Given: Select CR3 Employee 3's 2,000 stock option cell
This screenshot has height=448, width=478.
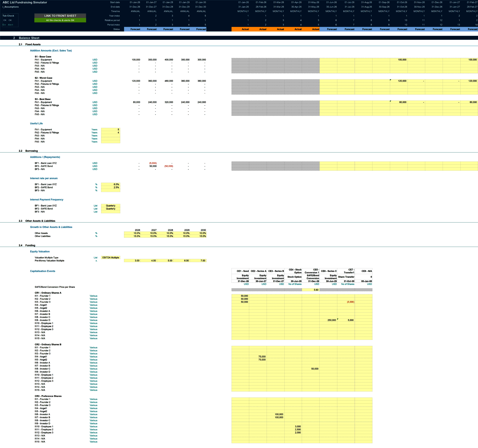Looking at the screenshot, I should pos(293,433).
